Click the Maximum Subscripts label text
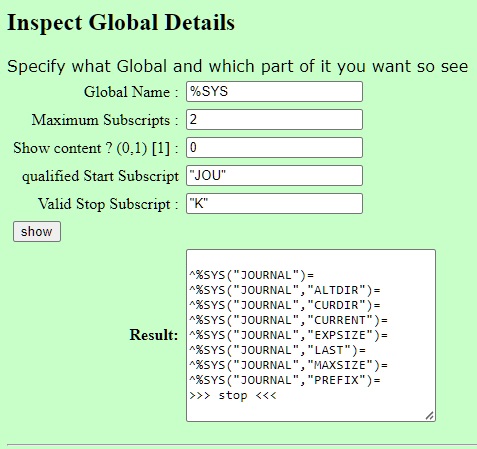 [105, 120]
